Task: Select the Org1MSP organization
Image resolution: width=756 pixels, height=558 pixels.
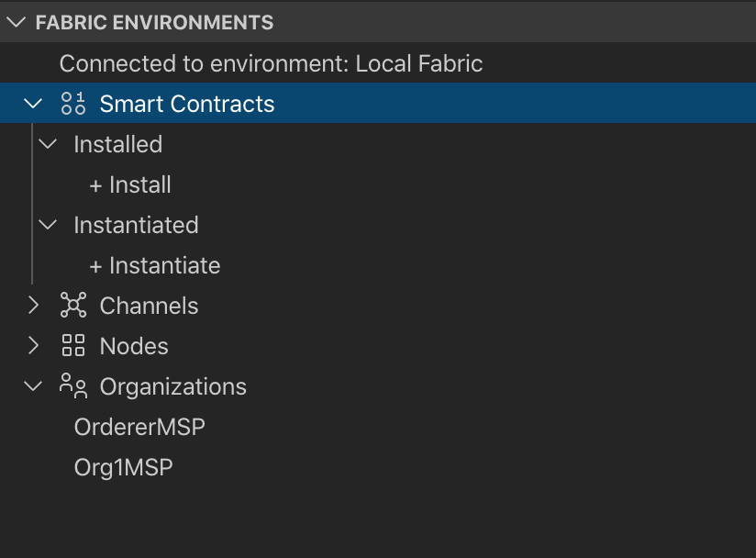Action: 124,468
